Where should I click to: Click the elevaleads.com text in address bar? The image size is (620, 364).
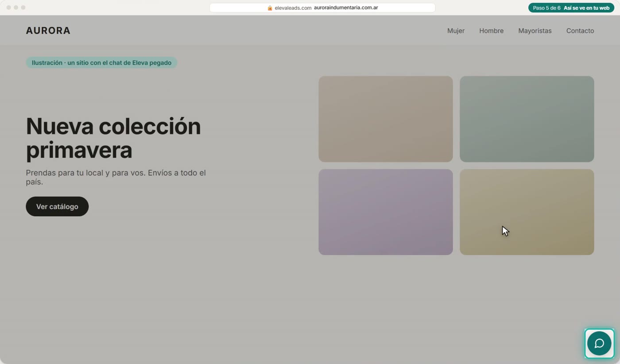point(293,8)
